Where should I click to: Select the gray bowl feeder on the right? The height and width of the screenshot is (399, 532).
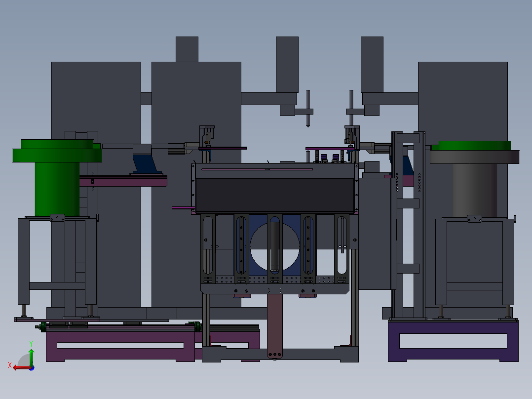474,179
